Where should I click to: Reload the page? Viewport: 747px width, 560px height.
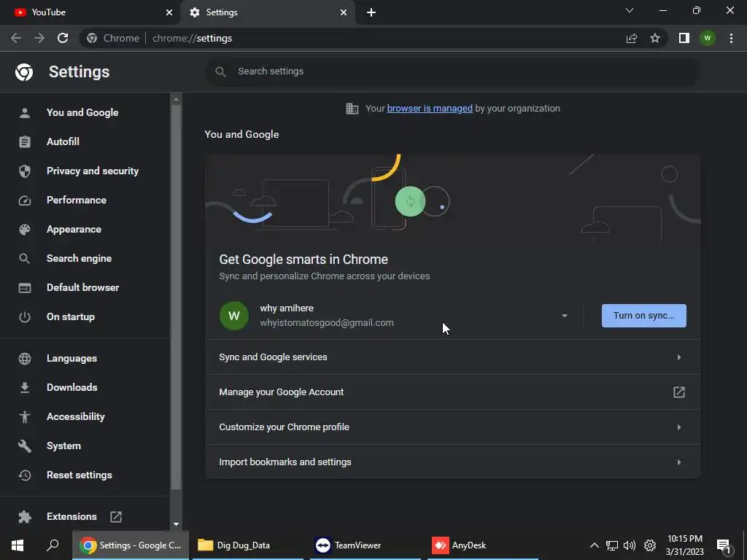pyautogui.click(x=63, y=38)
